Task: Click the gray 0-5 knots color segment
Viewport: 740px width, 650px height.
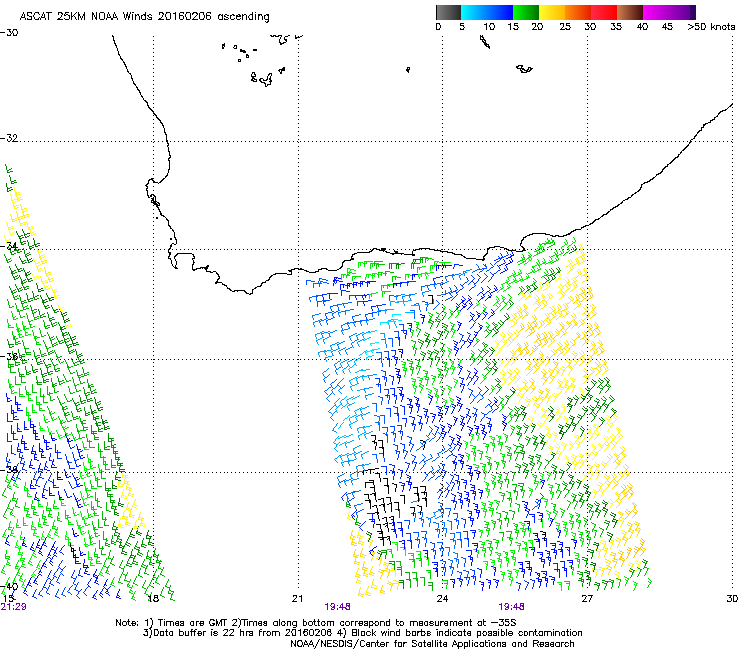Action: 448,12
